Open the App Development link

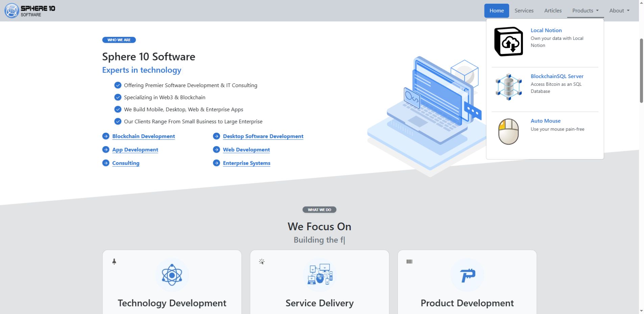pos(135,150)
